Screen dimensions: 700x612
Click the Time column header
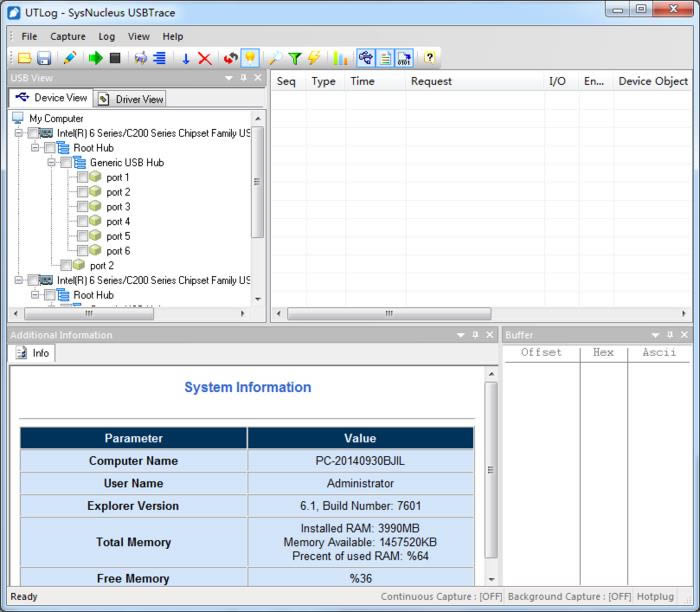click(375, 81)
